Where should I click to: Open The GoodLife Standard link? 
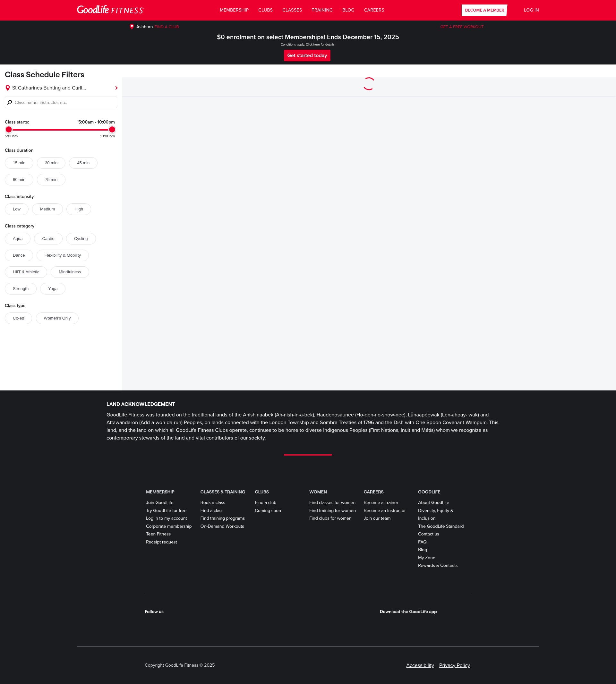[x=441, y=526]
